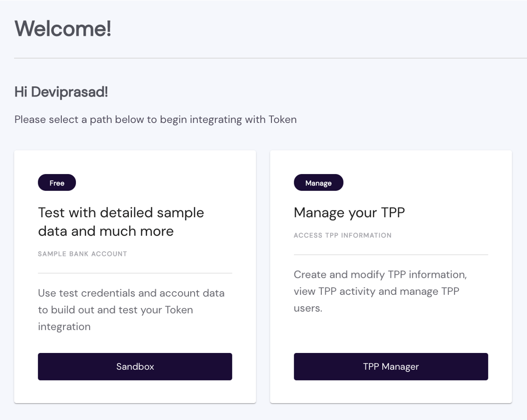Launch the TPP Manager
This screenshot has width=527, height=420.
[x=391, y=367]
